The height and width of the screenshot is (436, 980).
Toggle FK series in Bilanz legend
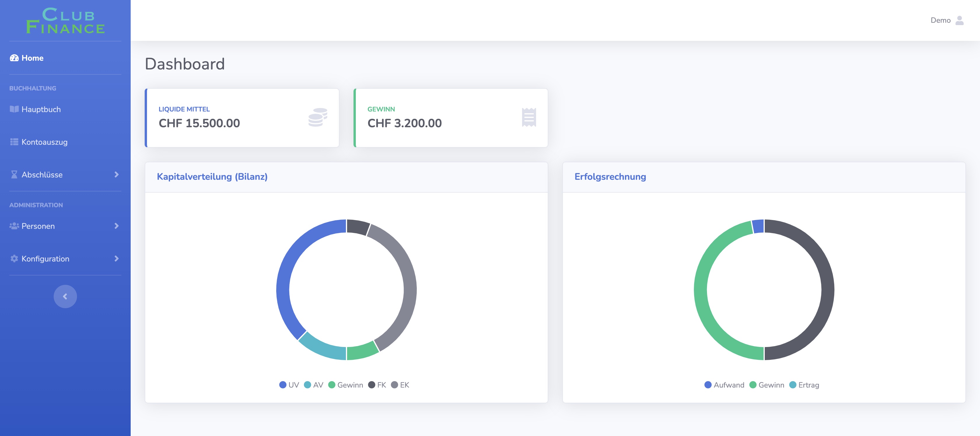[x=377, y=385]
